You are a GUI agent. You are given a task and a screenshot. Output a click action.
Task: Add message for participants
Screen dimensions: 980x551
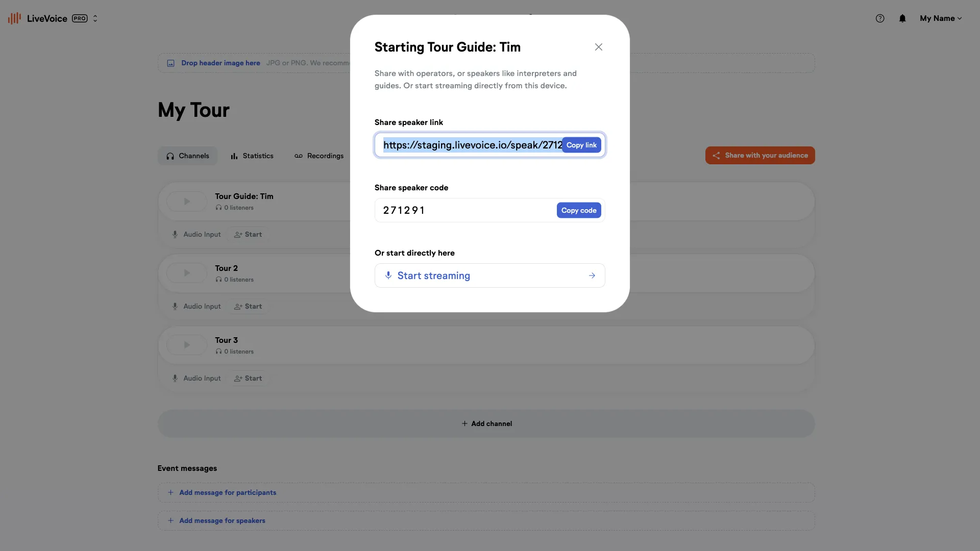[486, 492]
